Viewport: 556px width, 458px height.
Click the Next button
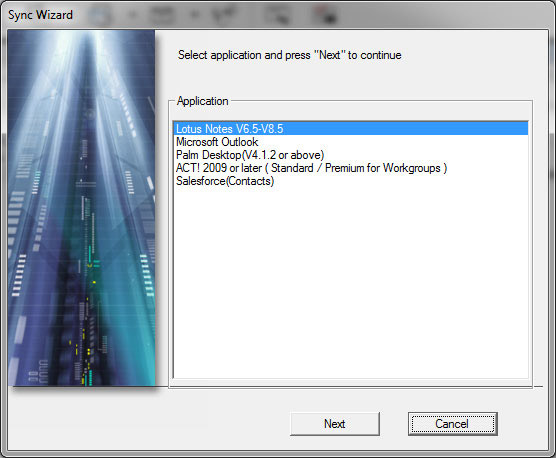point(335,424)
